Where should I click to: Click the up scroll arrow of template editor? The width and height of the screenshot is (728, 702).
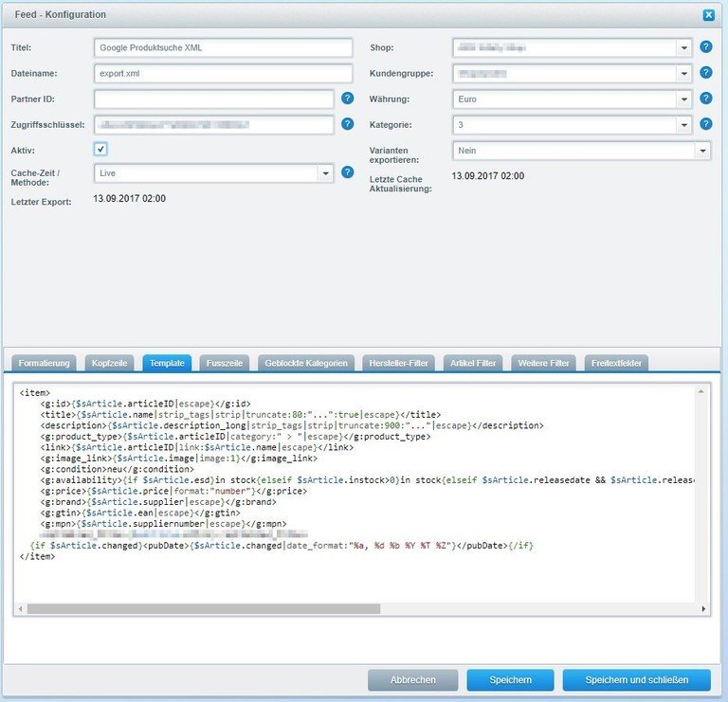click(701, 392)
